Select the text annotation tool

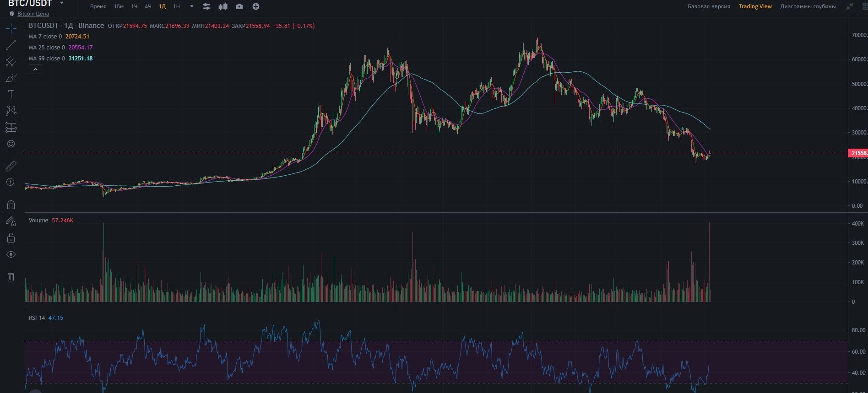pos(11,95)
